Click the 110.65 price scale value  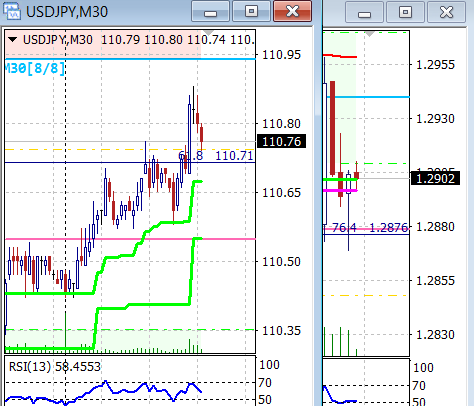pyautogui.click(x=281, y=193)
